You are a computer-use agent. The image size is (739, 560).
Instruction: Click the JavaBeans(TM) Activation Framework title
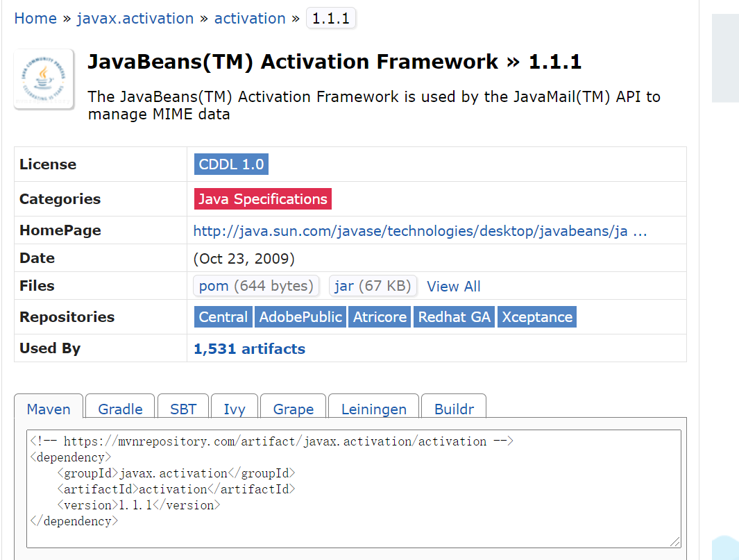[334, 62]
